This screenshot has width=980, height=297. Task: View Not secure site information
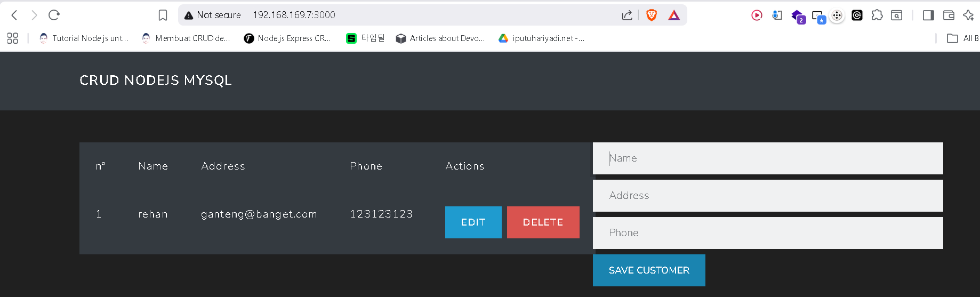pos(213,15)
